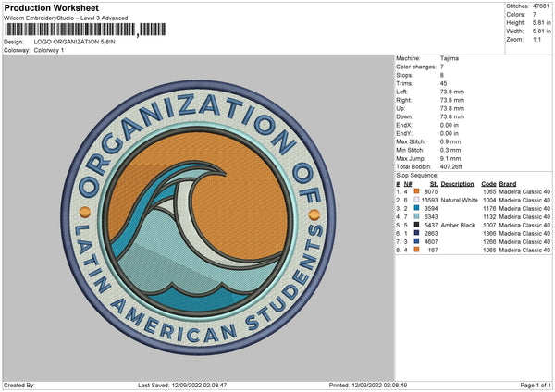Screen dimensions: 555x392
Task: Click the 'Down:' measurement label
Action: tap(404, 116)
